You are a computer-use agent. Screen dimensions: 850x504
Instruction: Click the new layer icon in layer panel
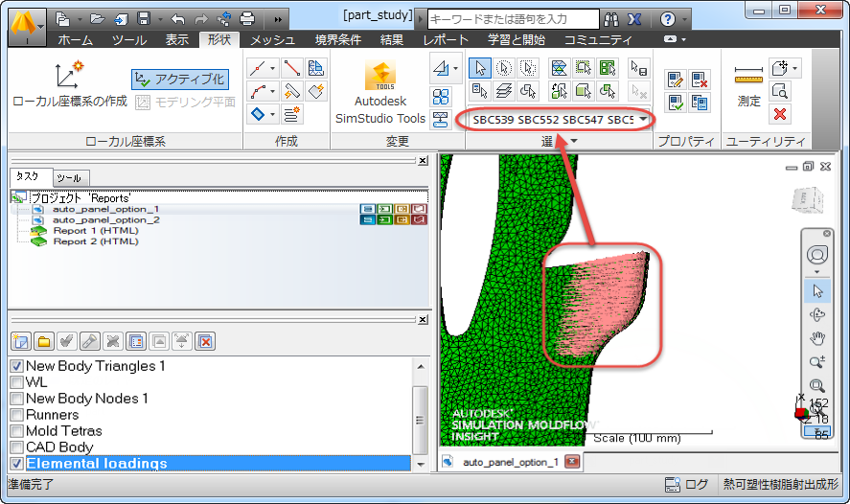pyautogui.click(x=20, y=341)
